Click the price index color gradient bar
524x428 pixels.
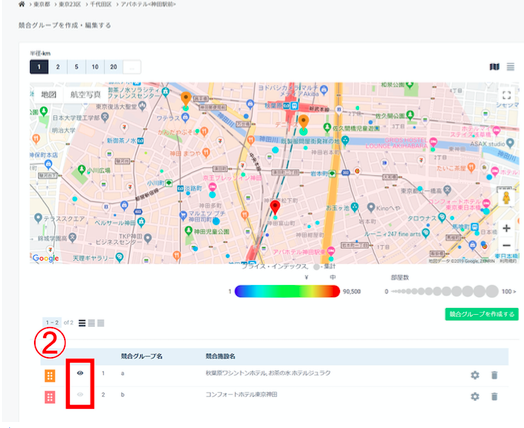click(x=287, y=291)
